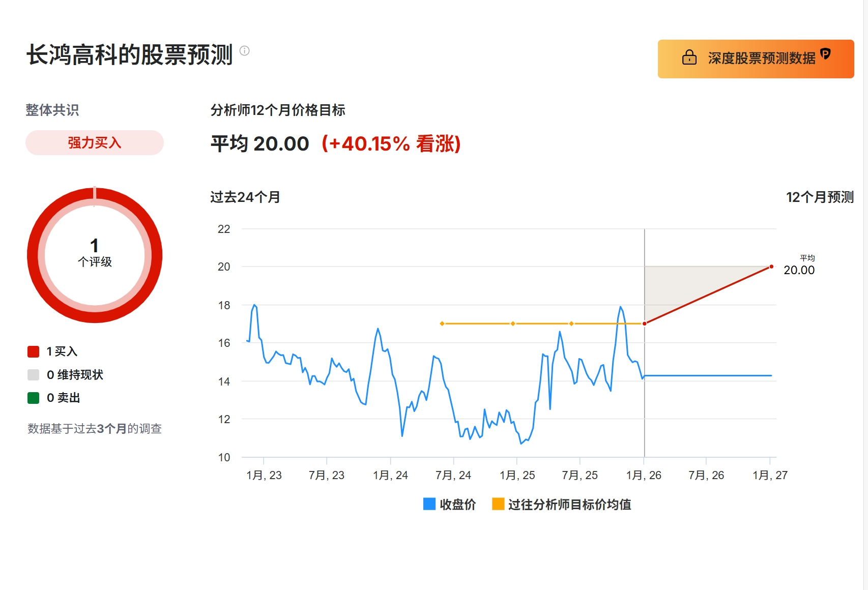Screen dimensions: 868x590
Task: Click the lock icon on the orange button
Action: tap(689, 57)
